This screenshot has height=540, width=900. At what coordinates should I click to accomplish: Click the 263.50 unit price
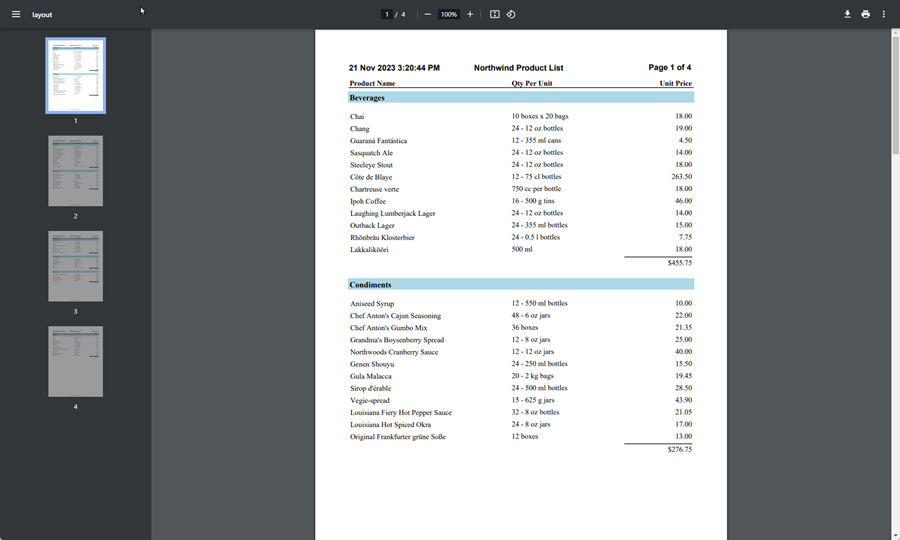(x=682, y=177)
